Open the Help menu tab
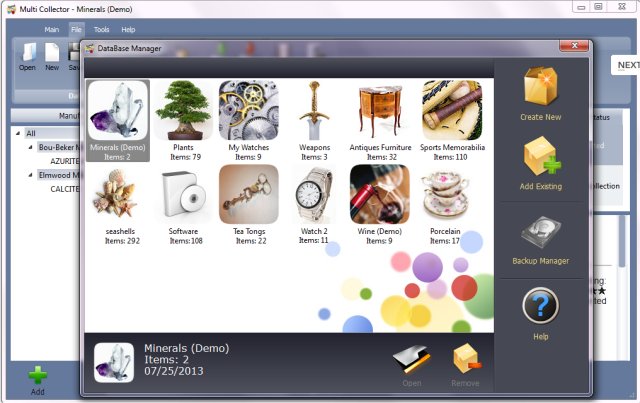The height and width of the screenshot is (403, 640). click(x=128, y=29)
